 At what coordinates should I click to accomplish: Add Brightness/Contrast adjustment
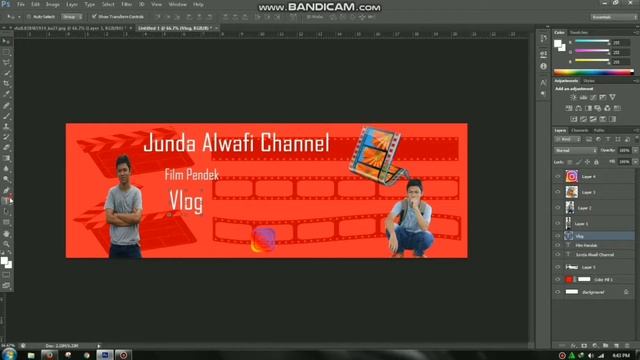pos(573,97)
